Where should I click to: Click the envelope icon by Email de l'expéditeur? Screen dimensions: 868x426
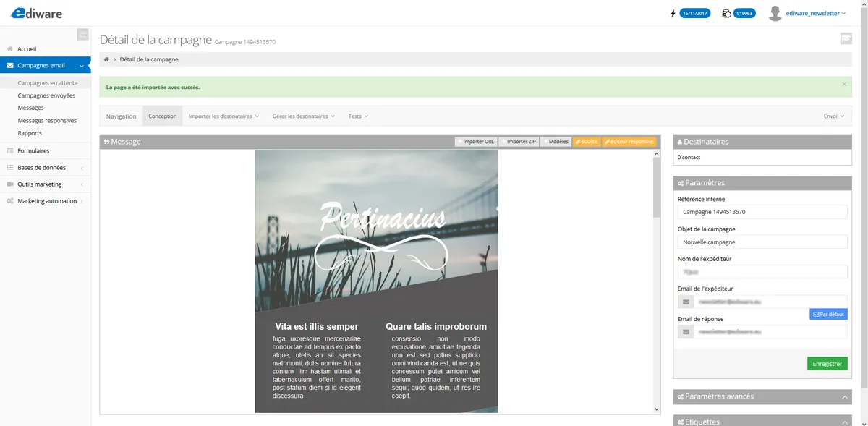coord(686,302)
